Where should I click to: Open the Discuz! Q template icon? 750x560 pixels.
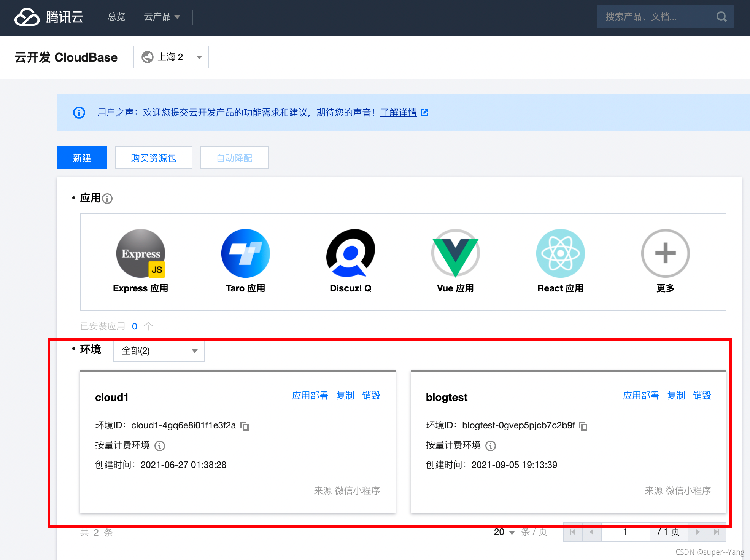pyautogui.click(x=351, y=253)
